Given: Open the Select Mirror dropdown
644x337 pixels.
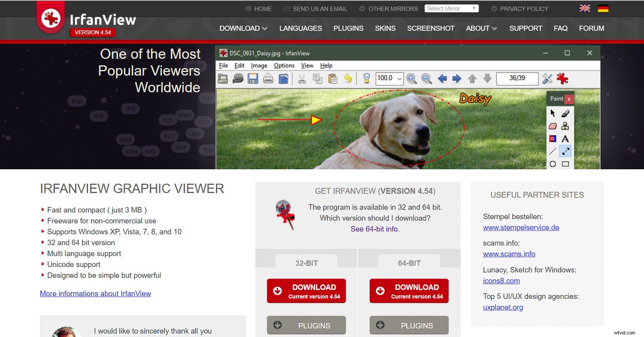Looking at the screenshot, I should [451, 8].
